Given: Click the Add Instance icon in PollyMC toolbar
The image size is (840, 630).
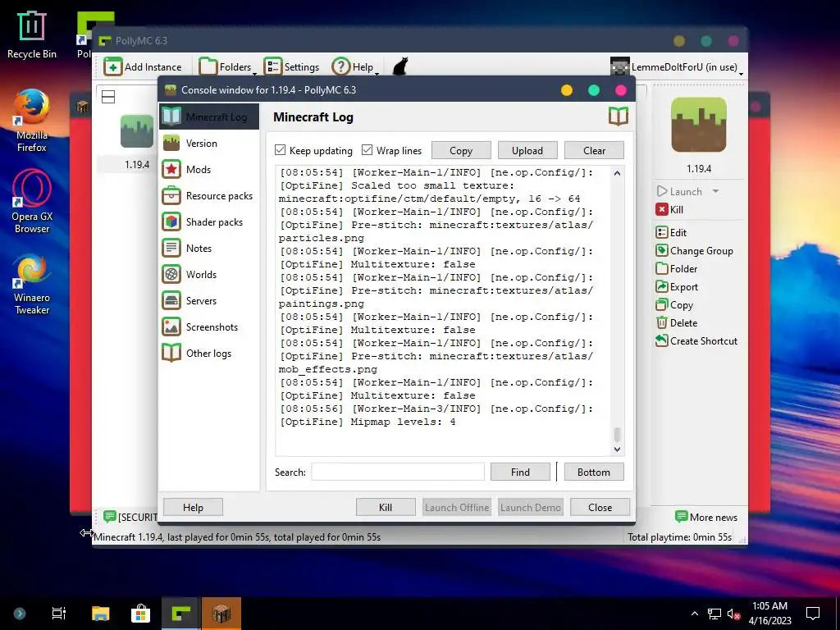Looking at the screenshot, I should 112,67.
